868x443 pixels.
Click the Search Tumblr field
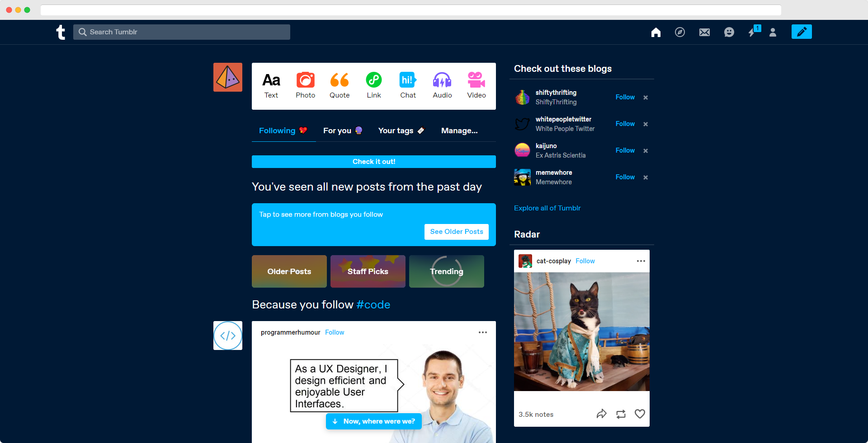point(181,32)
